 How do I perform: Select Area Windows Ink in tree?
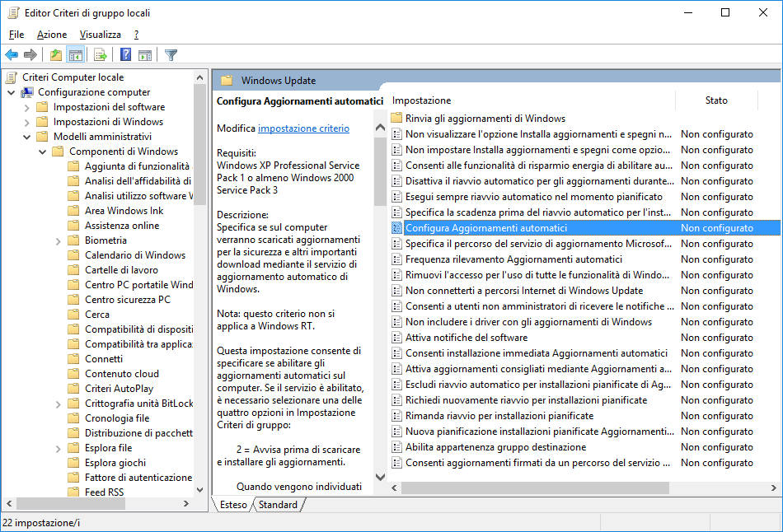pyautogui.click(x=124, y=211)
